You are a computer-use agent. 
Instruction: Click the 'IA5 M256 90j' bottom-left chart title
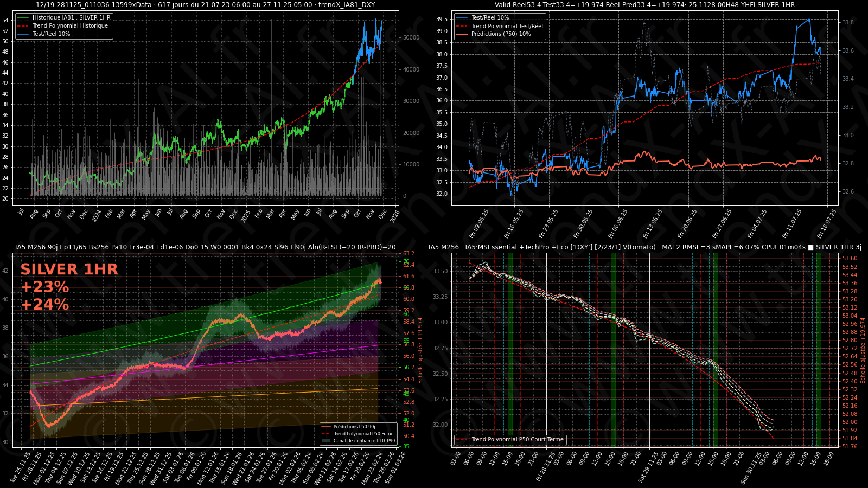[205, 247]
